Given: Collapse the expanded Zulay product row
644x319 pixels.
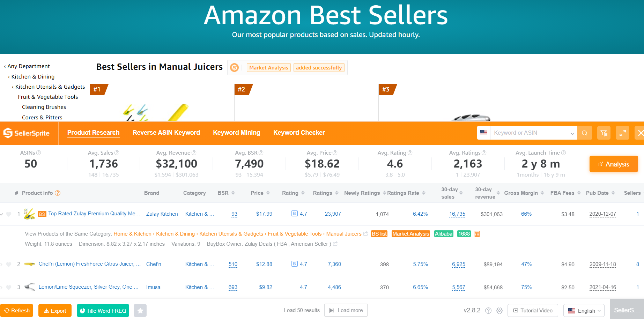Looking at the screenshot, I should point(2,214).
